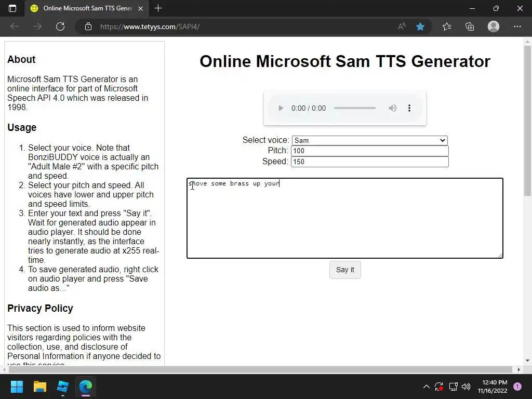This screenshot has height=399, width=532.
Task: Click the audio progress slider
Action: pos(355,108)
